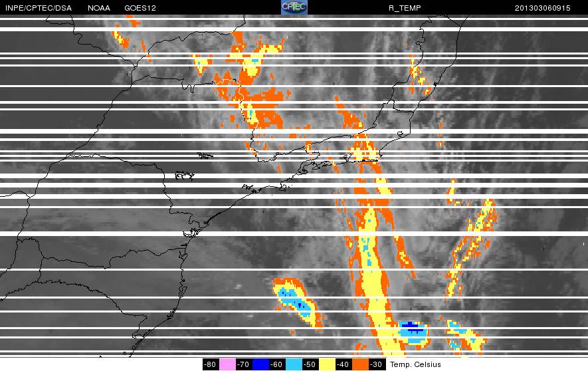The image size is (588, 371).
Task: Click the NOAA label in header
Action: point(99,8)
